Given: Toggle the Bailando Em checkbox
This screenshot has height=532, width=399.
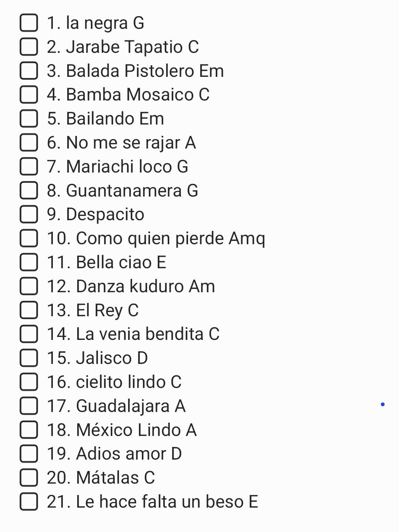Looking at the screenshot, I should pos(29,119).
